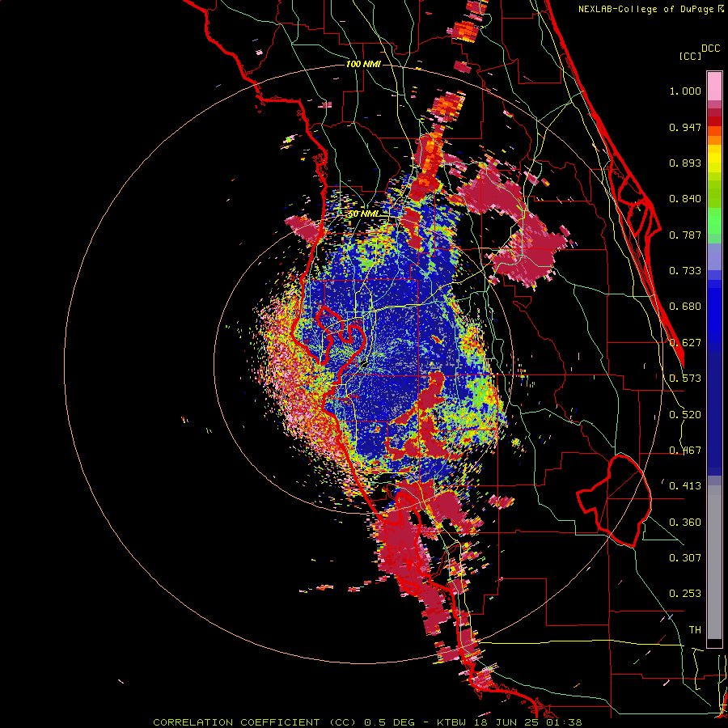728x728 pixels.
Task: Select the 0.360 legend value
Action: (x=685, y=523)
